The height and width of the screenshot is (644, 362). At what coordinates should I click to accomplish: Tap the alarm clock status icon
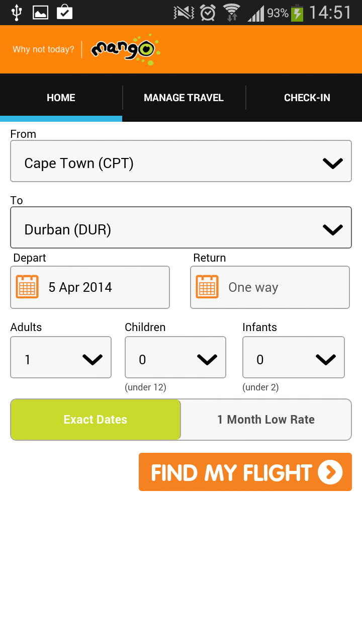[208, 13]
